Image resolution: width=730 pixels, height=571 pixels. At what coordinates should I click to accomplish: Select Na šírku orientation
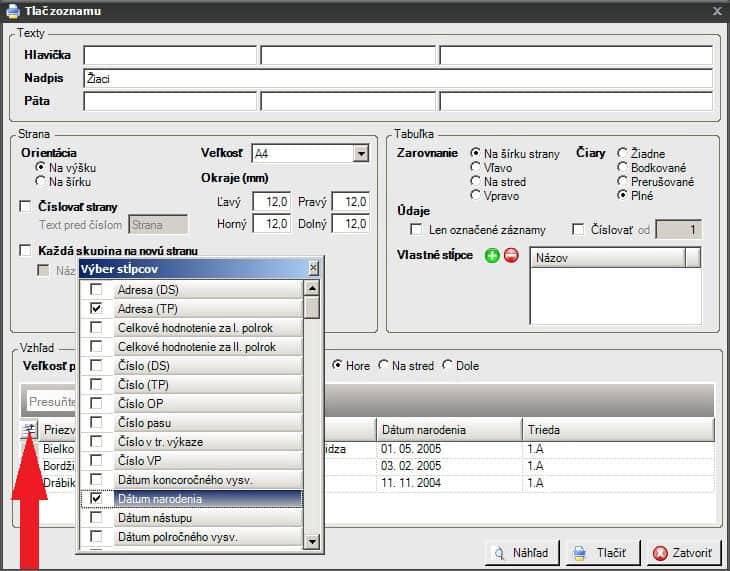(x=40, y=181)
